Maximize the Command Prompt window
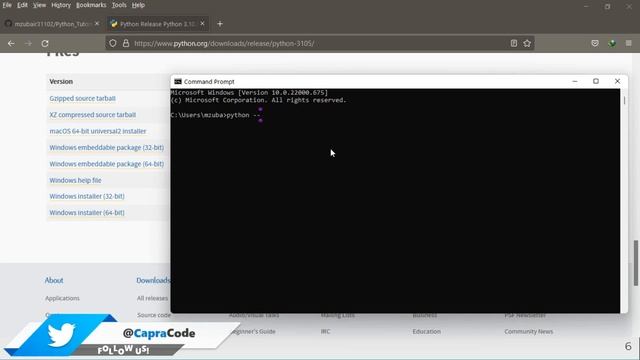 pos(596,81)
